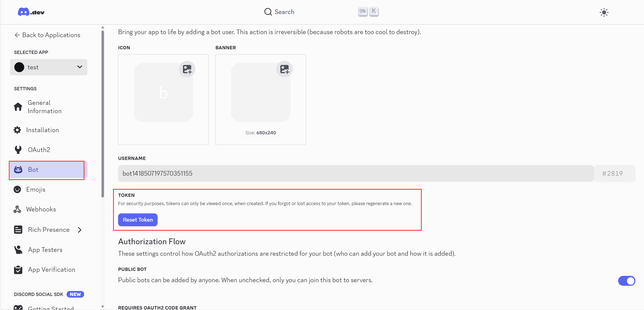Click the bot icon placeholder thumbnail showing b
644x310 pixels.
(163, 93)
